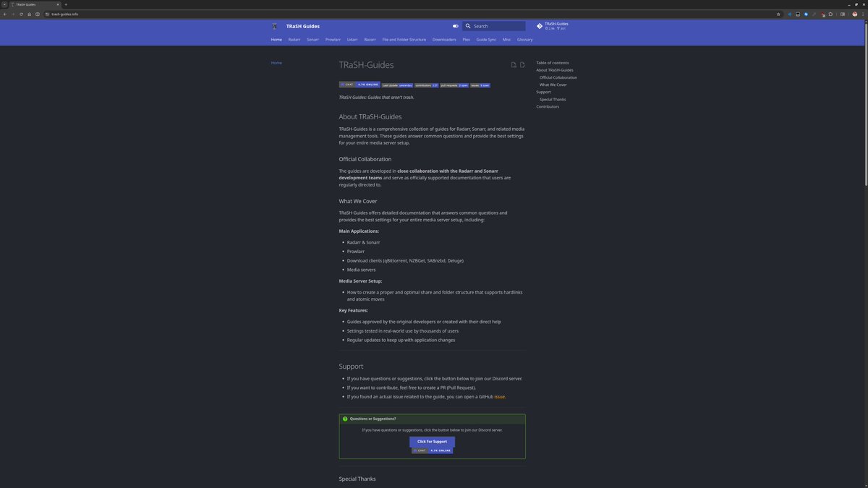Click the pull requests open badge
Viewport: 868px width, 488px height.
(x=454, y=85)
